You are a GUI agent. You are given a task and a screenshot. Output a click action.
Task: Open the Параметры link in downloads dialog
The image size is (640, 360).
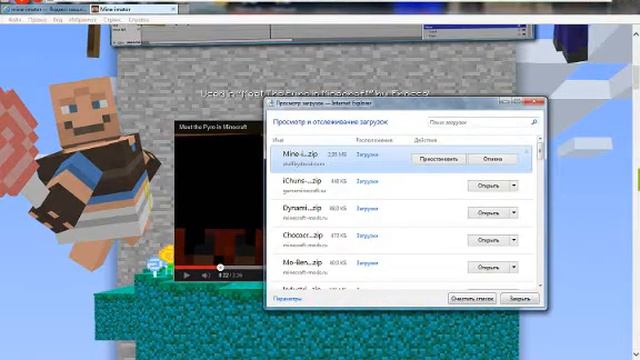(x=287, y=299)
